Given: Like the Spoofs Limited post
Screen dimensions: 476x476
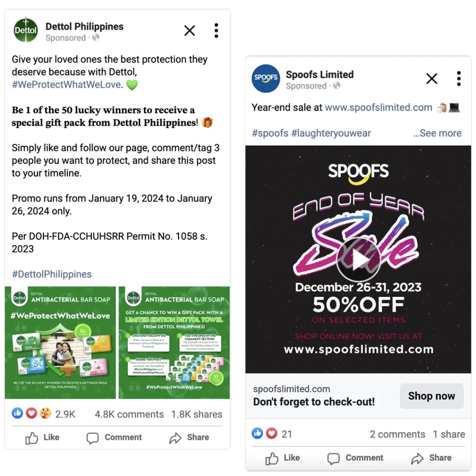Looking at the screenshot, I should tap(282, 458).
